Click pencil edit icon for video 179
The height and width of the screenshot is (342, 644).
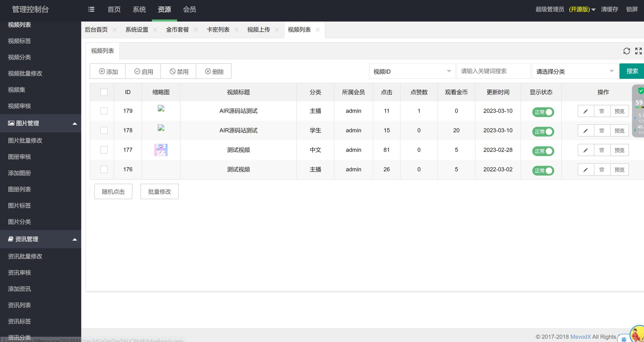click(586, 111)
